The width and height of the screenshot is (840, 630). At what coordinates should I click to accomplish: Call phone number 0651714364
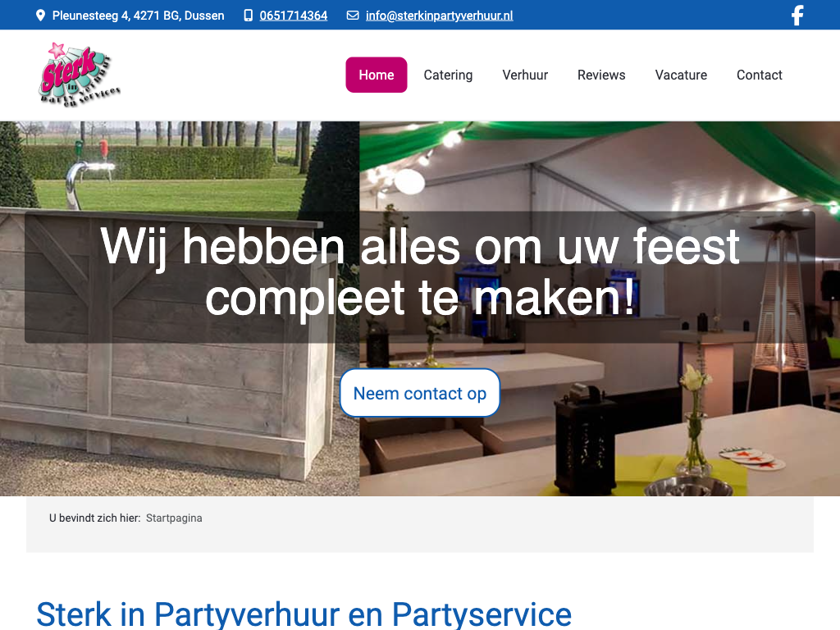click(x=293, y=16)
